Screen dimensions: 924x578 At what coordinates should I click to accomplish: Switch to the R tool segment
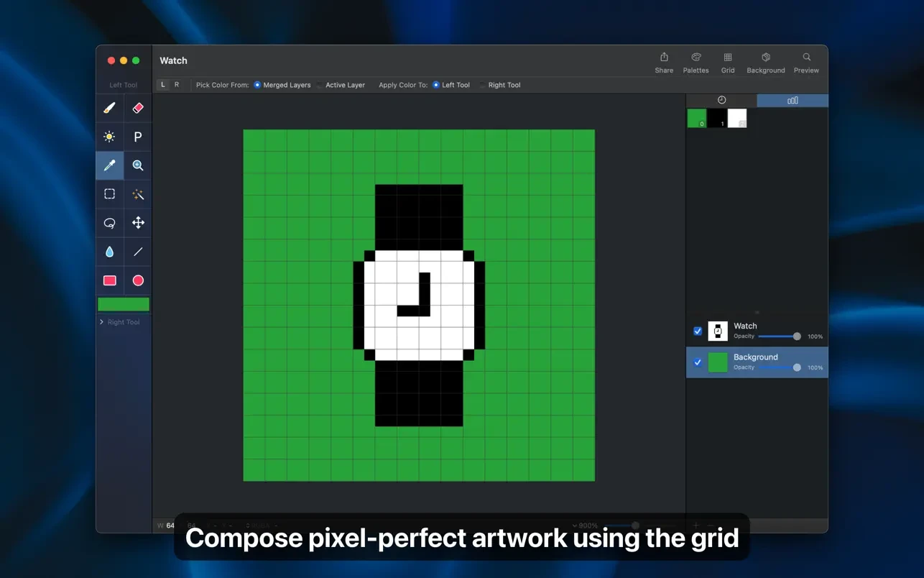pyautogui.click(x=177, y=85)
